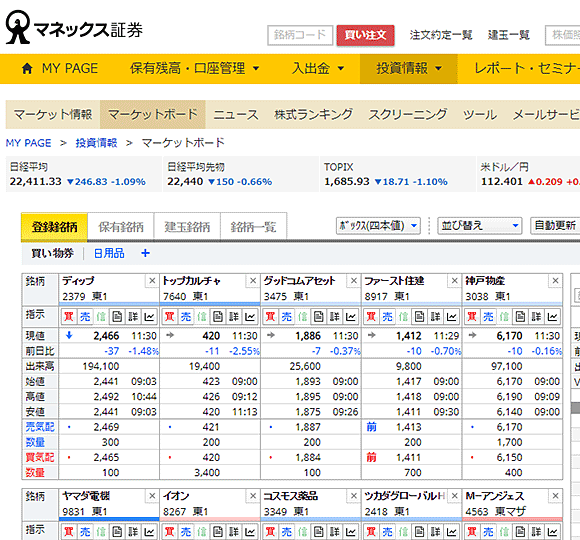Remove M-アンジェス card with its X button

click(x=555, y=496)
